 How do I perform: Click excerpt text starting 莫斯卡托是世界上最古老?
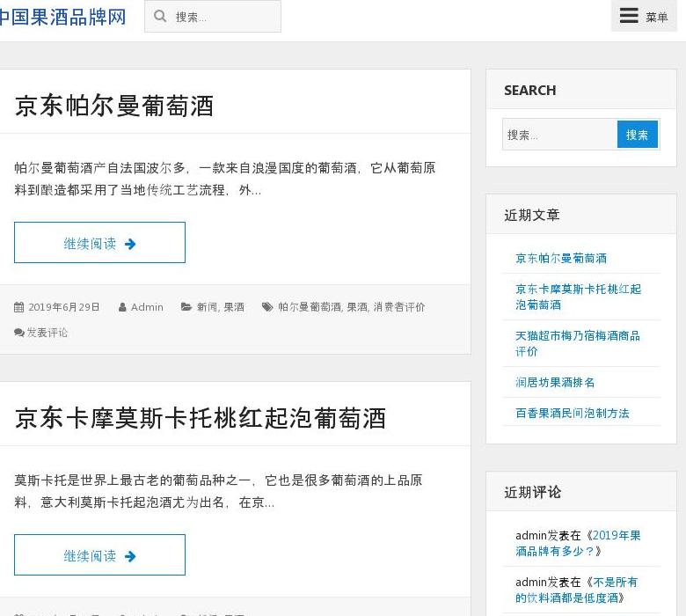tap(218, 491)
